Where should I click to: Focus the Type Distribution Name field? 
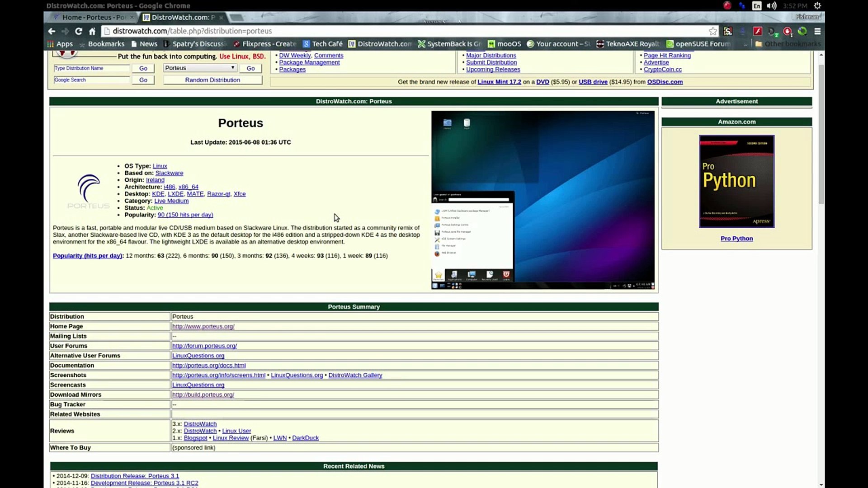coord(92,68)
